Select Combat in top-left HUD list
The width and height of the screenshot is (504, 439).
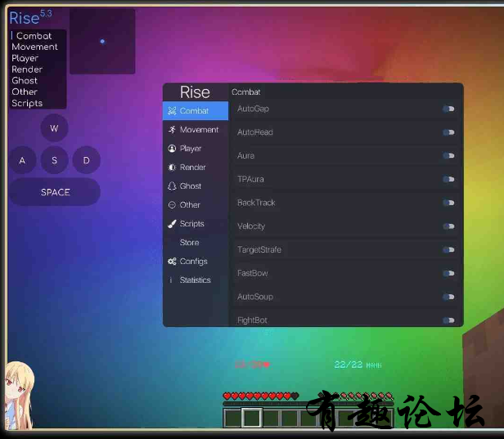click(34, 36)
